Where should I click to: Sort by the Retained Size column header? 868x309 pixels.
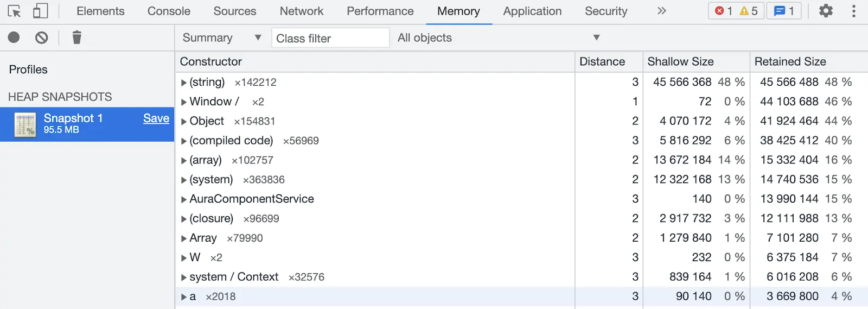pos(809,62)
